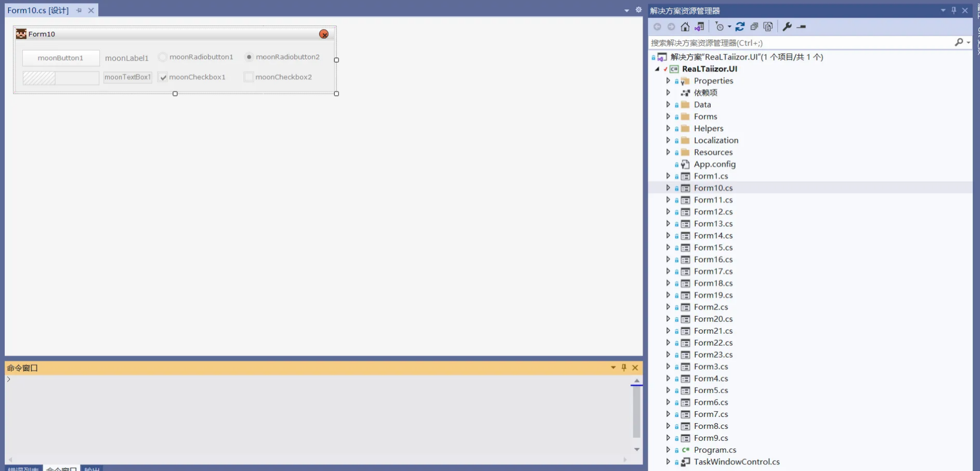Click the magnifier search icon in Solution Explorer
The image size is (980, 471).
pos(959,42)
